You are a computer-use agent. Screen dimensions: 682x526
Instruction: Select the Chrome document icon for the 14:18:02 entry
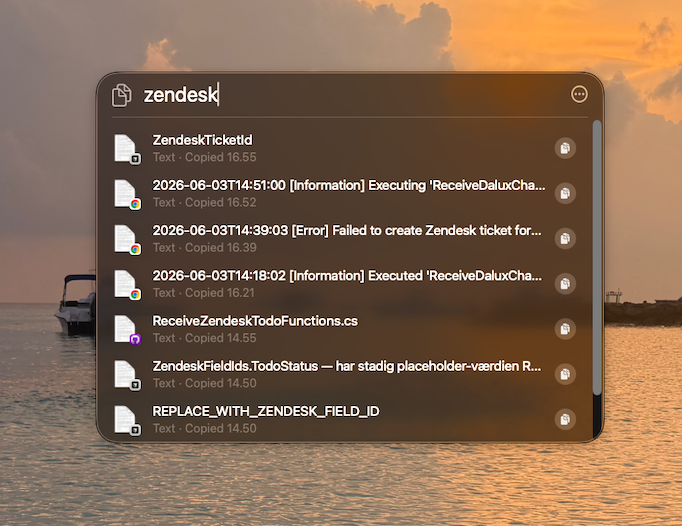tap(127, 285)
